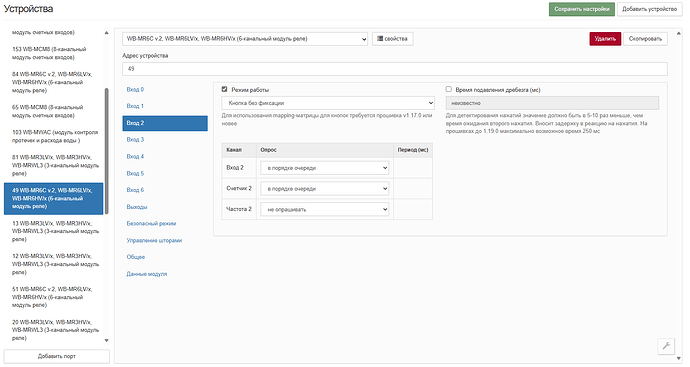Select device 81 WB-MR3LV/x in list
Viewport: 690px width, 367px height.
point(54,165)
